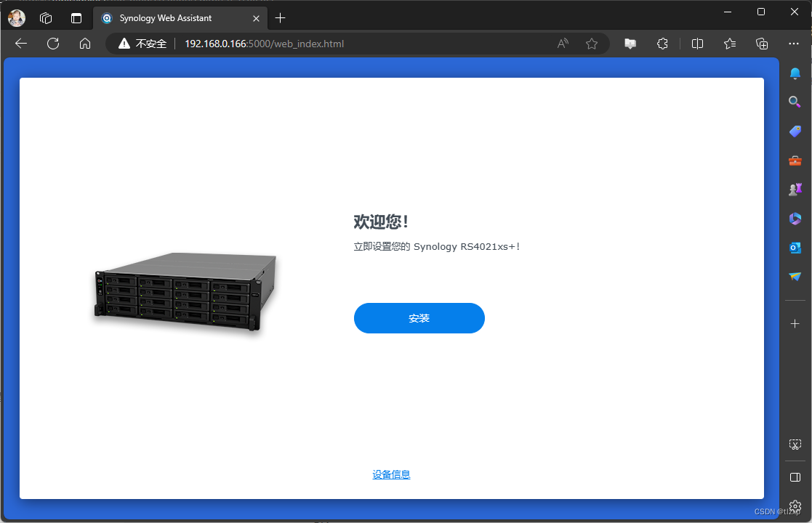Close the Synology Web Assistant tab
Image resolution: width=812 pixels, height=523 pixels.
pyautogui.click(x=256, y=18)
